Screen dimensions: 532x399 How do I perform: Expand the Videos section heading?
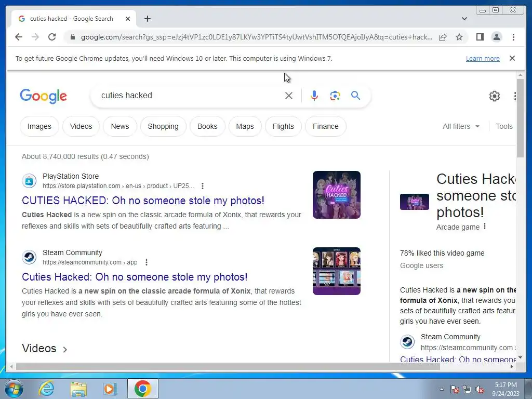tap(45, 349)
